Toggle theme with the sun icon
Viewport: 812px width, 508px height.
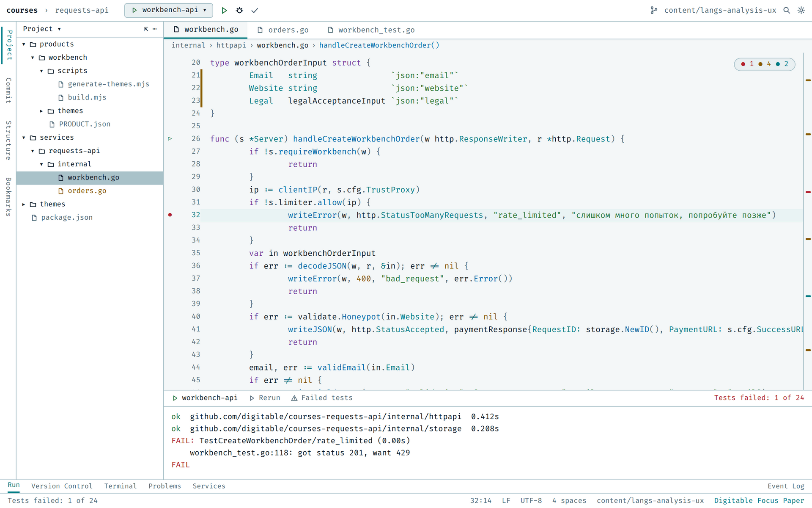(801, 10)
